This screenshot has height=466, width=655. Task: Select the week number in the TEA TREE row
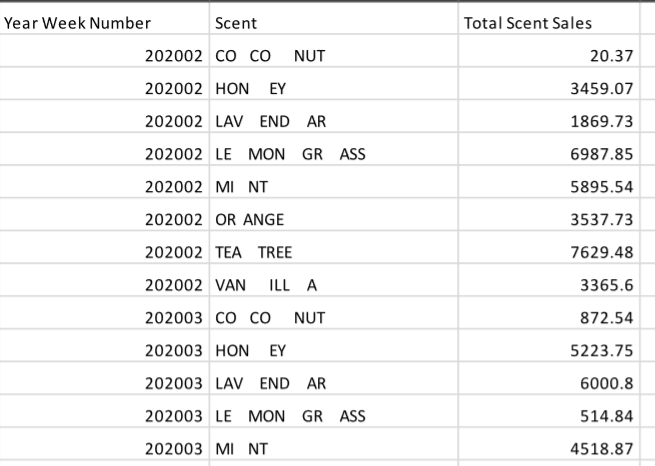176,253
